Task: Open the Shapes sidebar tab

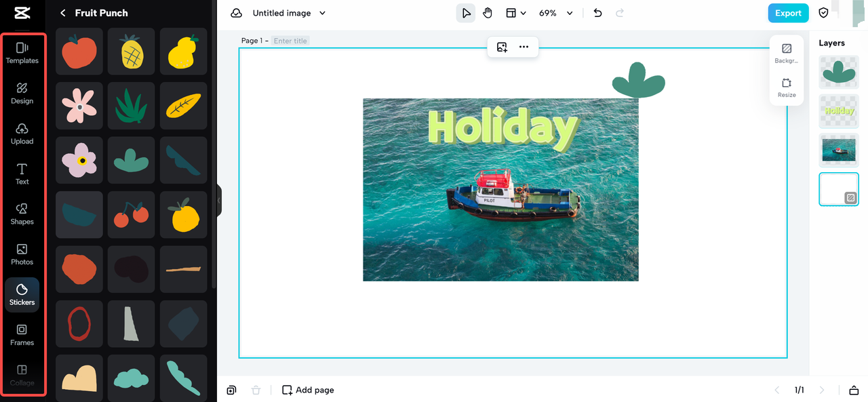Action: [22, 214]
